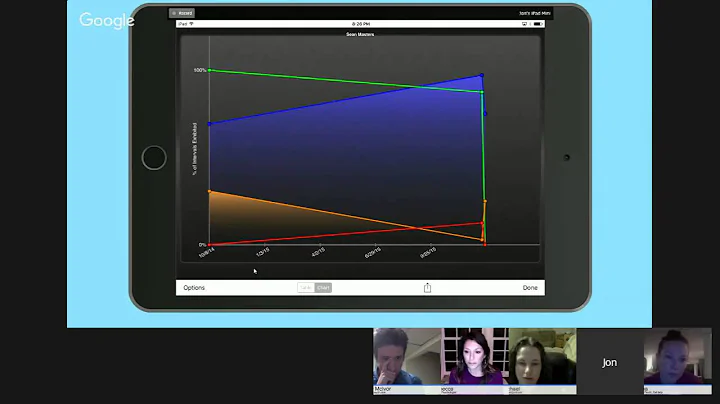Click blue data point at chart start
The height and width of the screenshot is (404, 720).
(210, 124)
